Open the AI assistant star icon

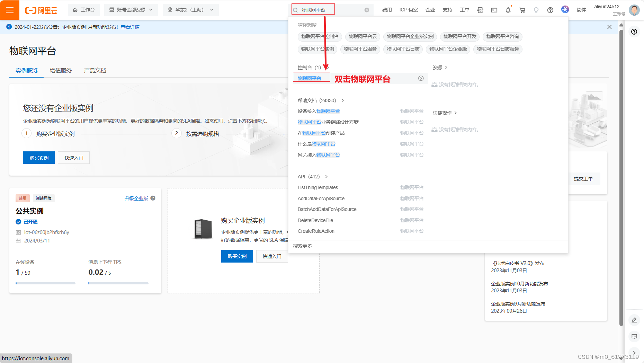[565, 9]
